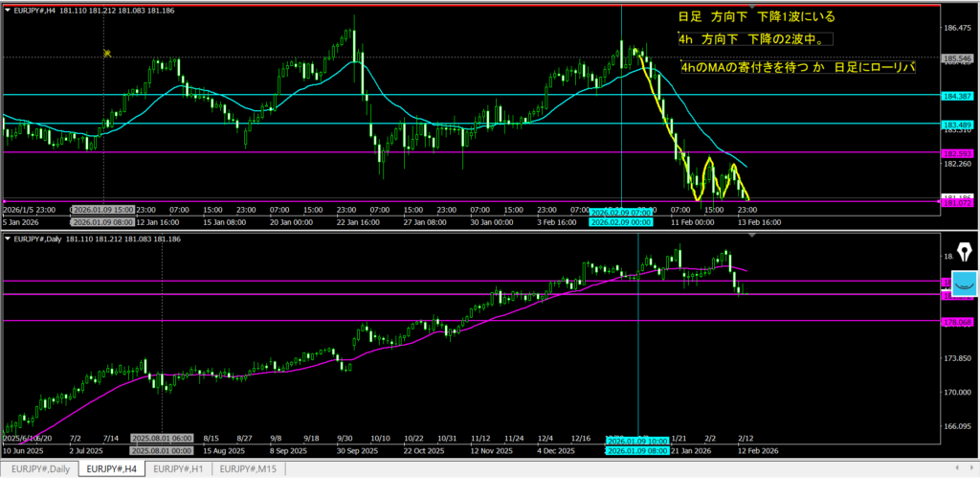Image resolution: width=980 pixels, height=478 pixels.
Task: Select the active EURJPY#,H4 tab
Action: point(110,468)
